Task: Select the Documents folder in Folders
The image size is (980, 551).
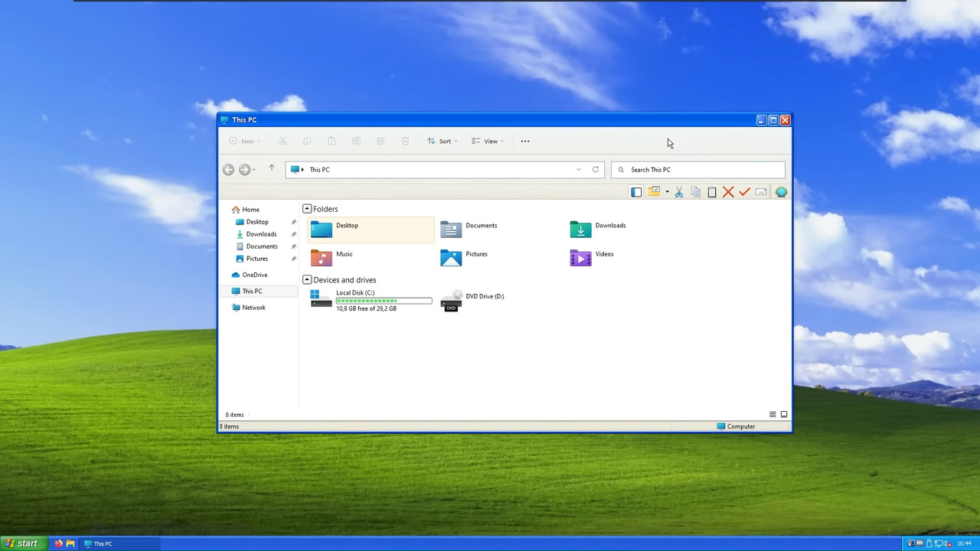Action: coord(469,230)
